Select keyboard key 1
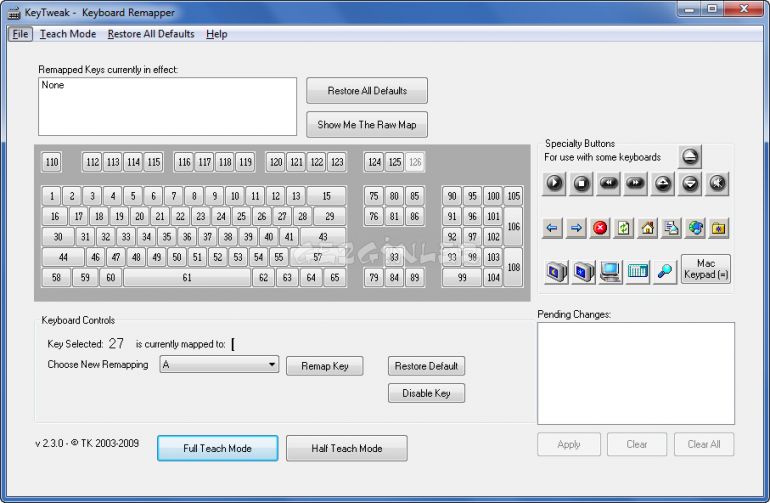The image size is (770, 503). click(x=52, y=196)
